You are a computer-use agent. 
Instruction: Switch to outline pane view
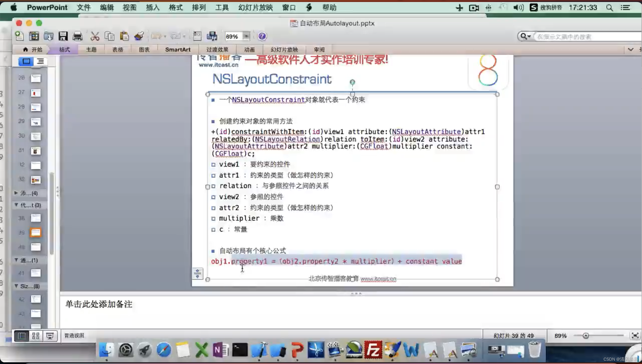tap(40, 61)
